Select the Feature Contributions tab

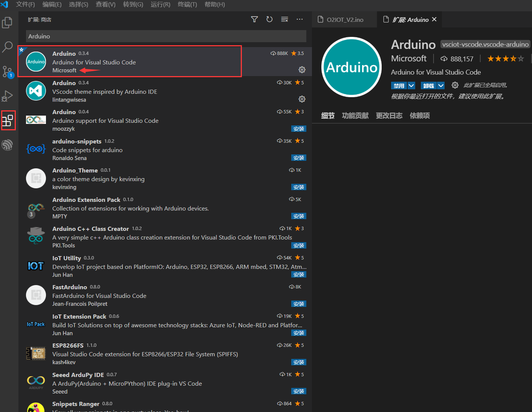355,116
